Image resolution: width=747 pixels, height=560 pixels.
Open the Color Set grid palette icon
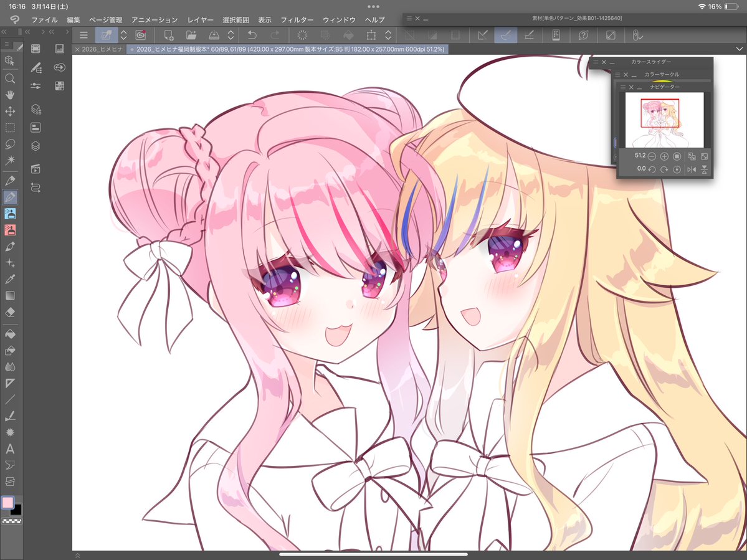click(x=60, y=86)
